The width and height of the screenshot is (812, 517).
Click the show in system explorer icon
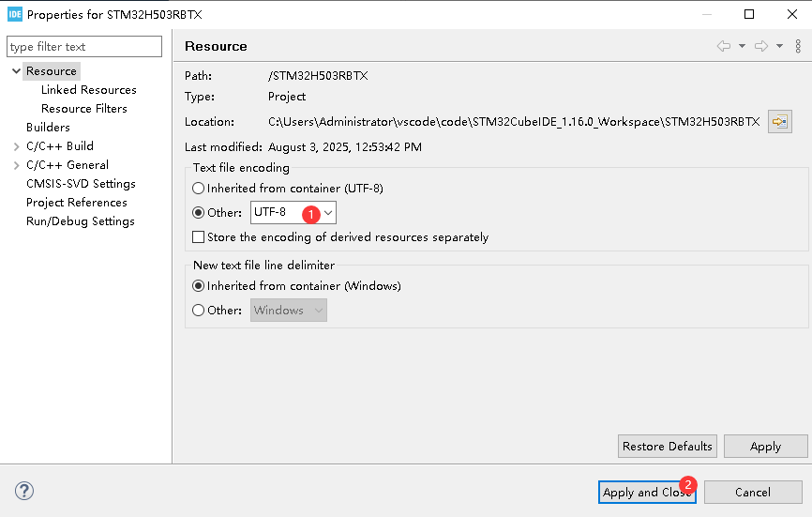coord(780,122)
